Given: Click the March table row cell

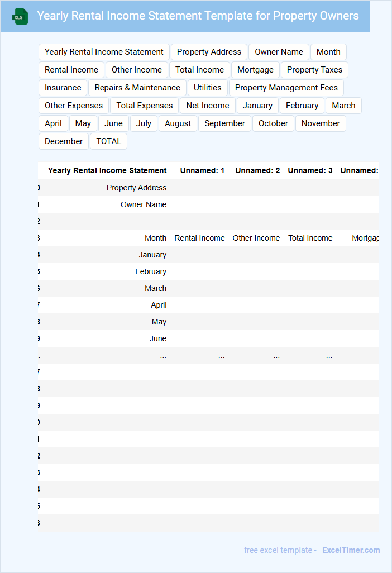Looking at the screenshot, I should [x=156, y=289].
